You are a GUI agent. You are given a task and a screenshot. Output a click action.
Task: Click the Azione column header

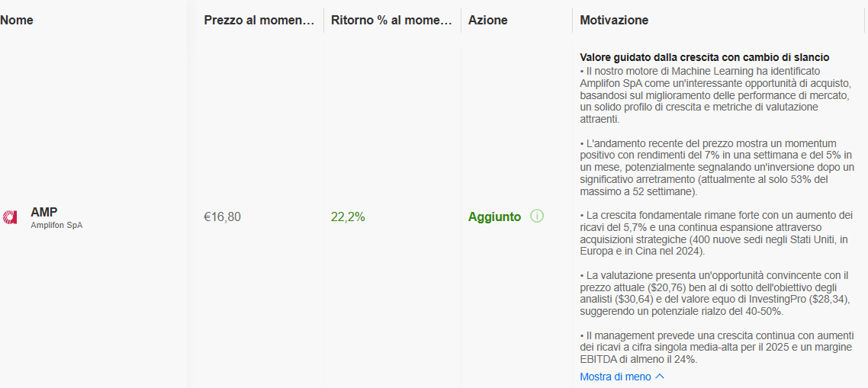pyautogui.click(x=487, y=21)
